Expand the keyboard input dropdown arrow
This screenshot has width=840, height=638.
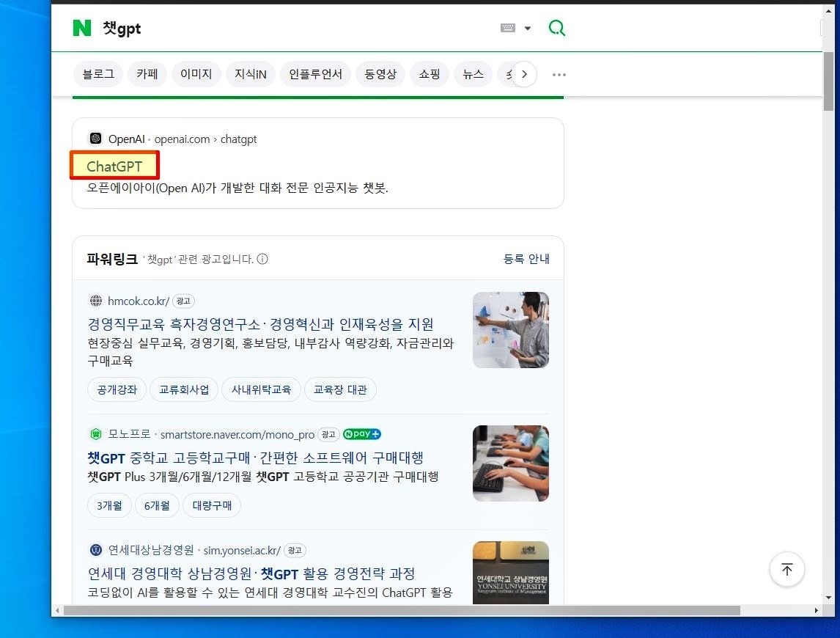[x=528, y=29]
